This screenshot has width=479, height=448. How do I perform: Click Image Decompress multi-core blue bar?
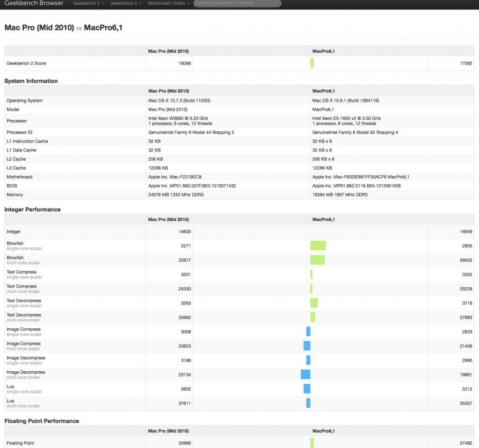point(305,374)
